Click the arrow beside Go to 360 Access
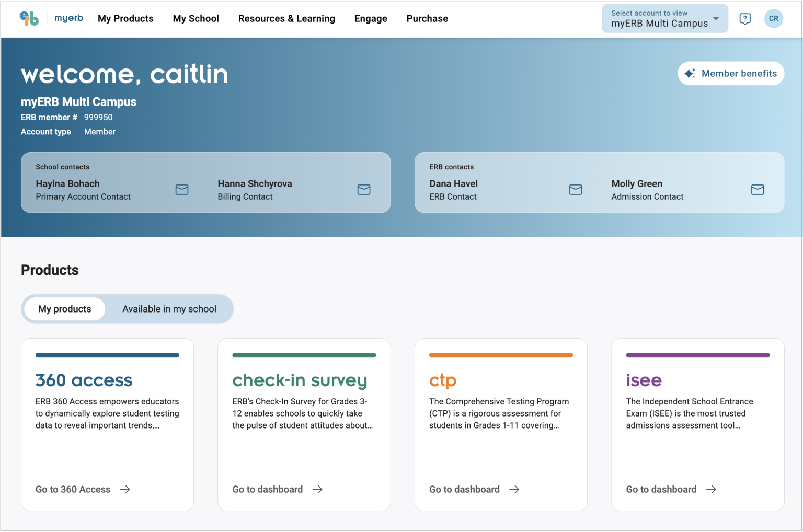Viewport: 803px width, 532px height. [x=125, y=490]
